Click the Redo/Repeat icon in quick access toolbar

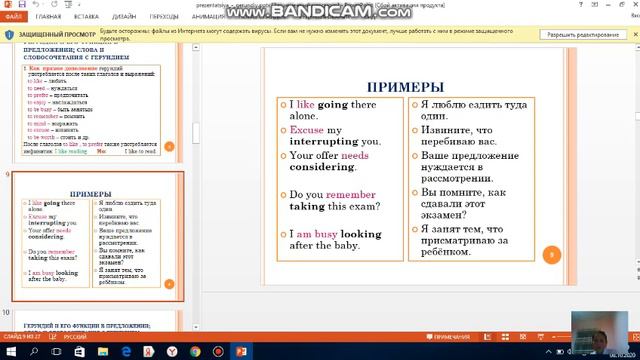pyautogui.click(x=54, y=4)
